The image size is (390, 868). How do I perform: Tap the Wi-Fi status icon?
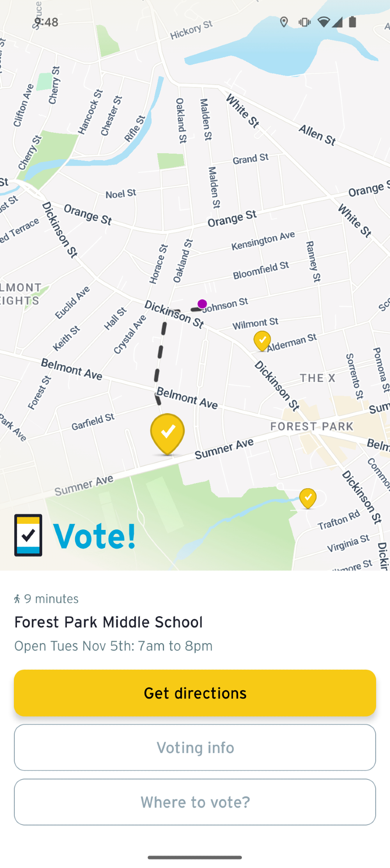pos(323,22)
